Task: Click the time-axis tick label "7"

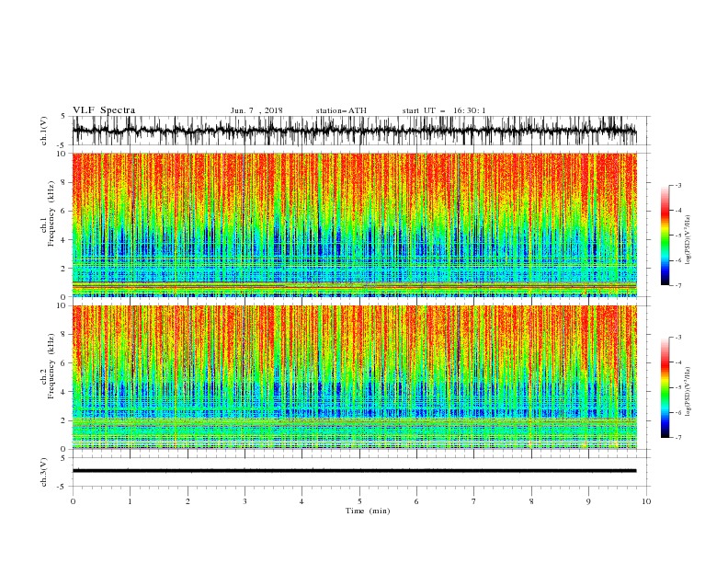Action: coord(474,501)
